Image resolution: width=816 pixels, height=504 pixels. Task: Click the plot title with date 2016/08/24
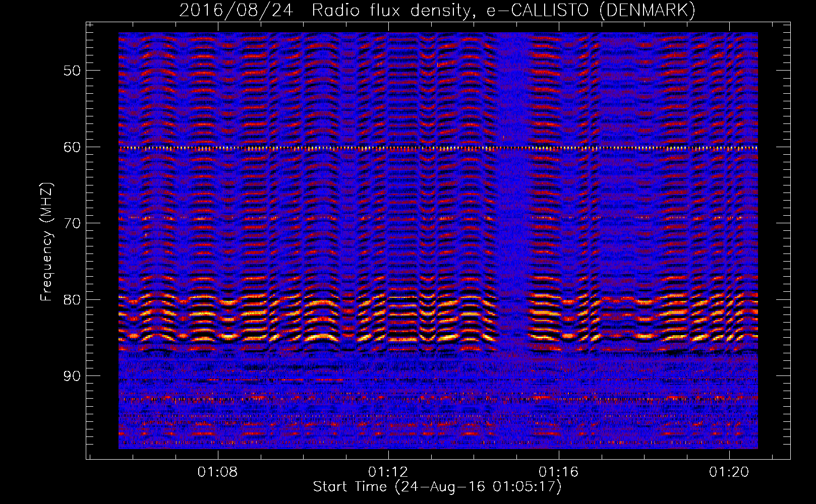click(x=437, y=10)
